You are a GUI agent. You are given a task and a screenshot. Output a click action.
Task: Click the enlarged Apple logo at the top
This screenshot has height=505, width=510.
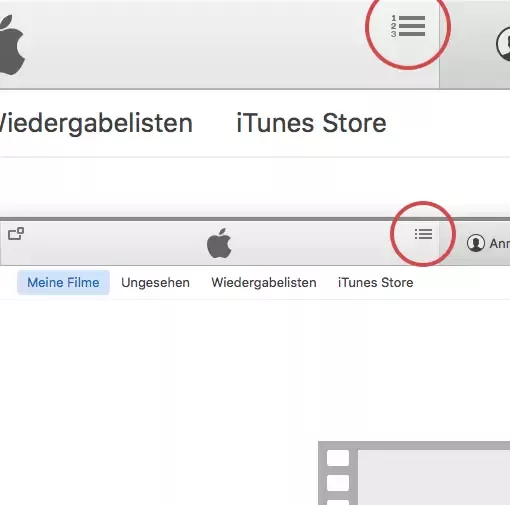[12, 44]
